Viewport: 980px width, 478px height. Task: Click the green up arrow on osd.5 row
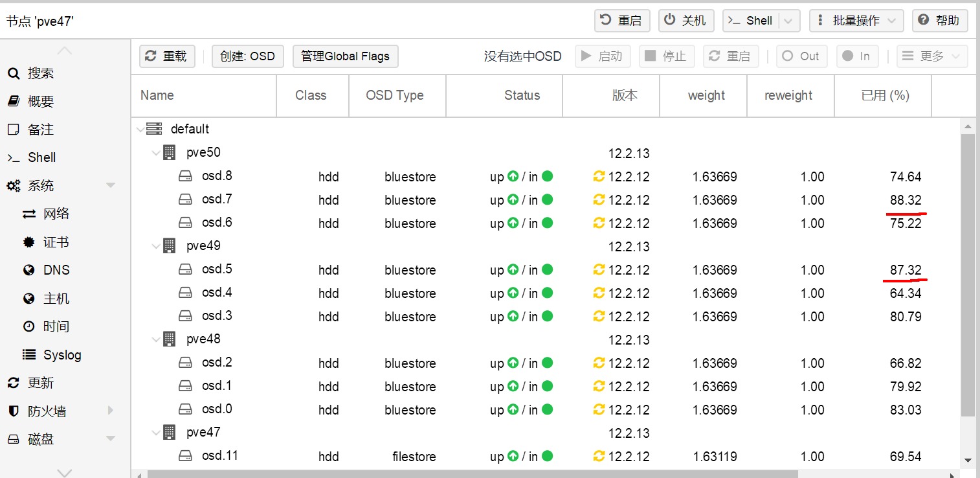click(x=513, y=269)
